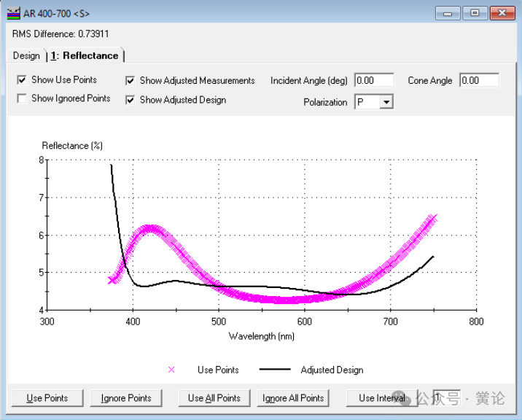Screen dimensions: 522x420
Task: Enable Show Ignored Points checkbox
Action: pos(22,98)
